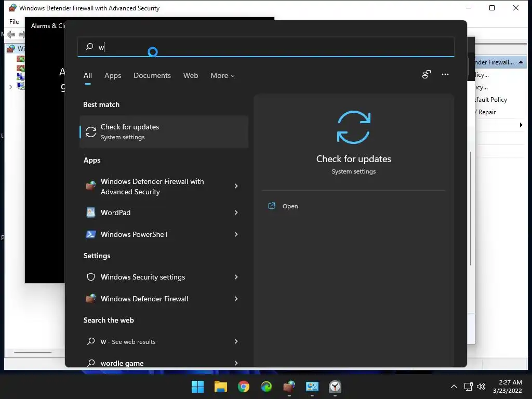This screenshot has width=532, height=399.
Task: Switch to the Web search tab
Action: pos(191,76)
